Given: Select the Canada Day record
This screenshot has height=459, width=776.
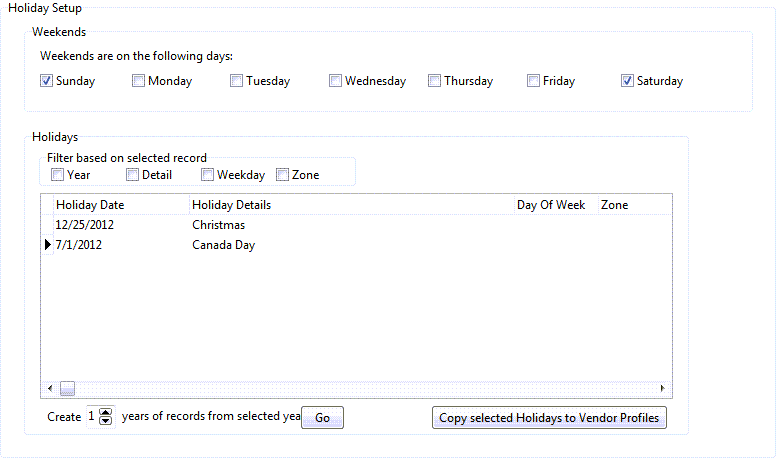Looking at the screenshot, I should click(x=223, y=245).
